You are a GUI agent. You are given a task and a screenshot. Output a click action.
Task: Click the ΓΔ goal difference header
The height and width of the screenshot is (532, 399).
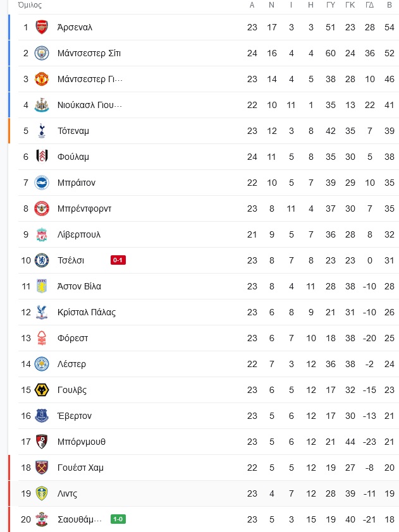[x=369, y=5]
